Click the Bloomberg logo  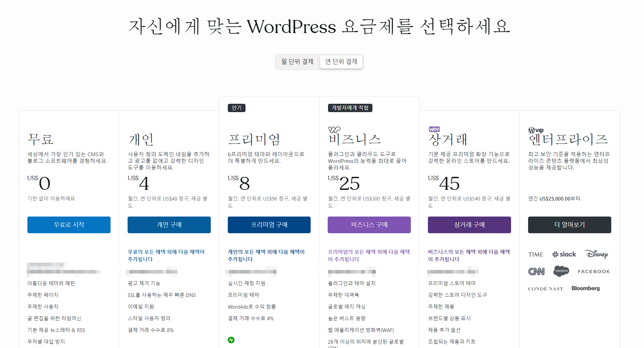tap(586, 288)
